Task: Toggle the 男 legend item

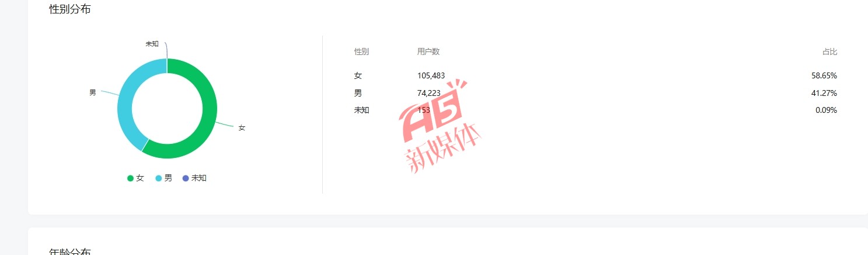Action: tap(163, 178)
